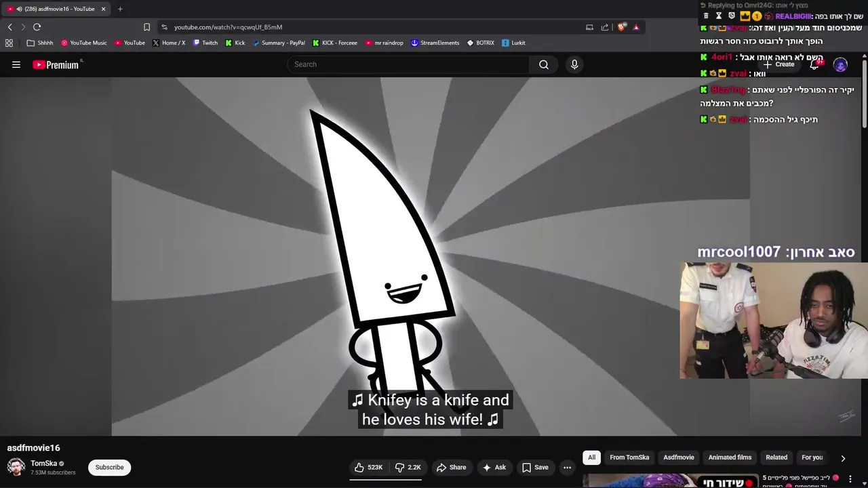Open the browser share icon in address bar
This screenshot has height=488, width=868.
coord(605,27)
